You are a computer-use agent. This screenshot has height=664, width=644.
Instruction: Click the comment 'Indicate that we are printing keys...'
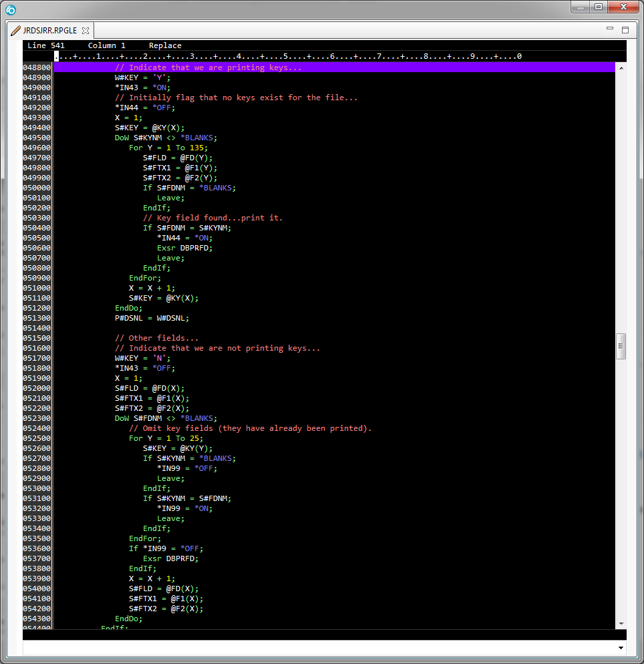[208, 67]
